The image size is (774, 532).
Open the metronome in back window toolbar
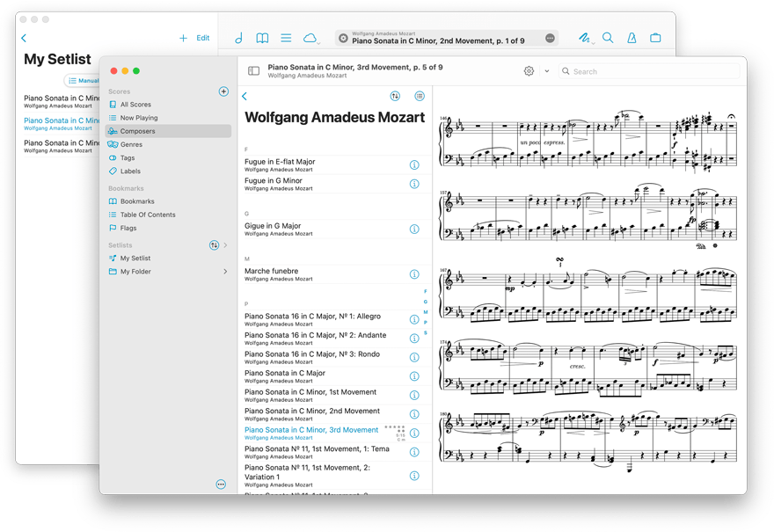click(x=632, y=38)
